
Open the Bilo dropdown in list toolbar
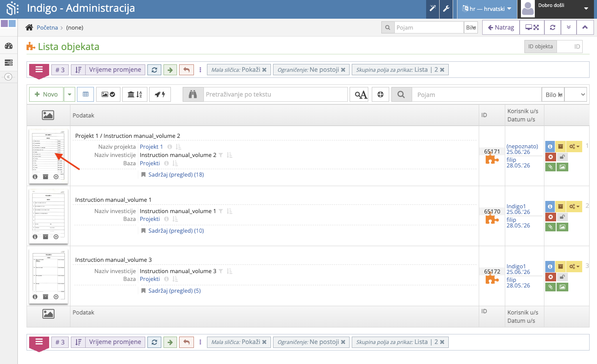point(553,94)
